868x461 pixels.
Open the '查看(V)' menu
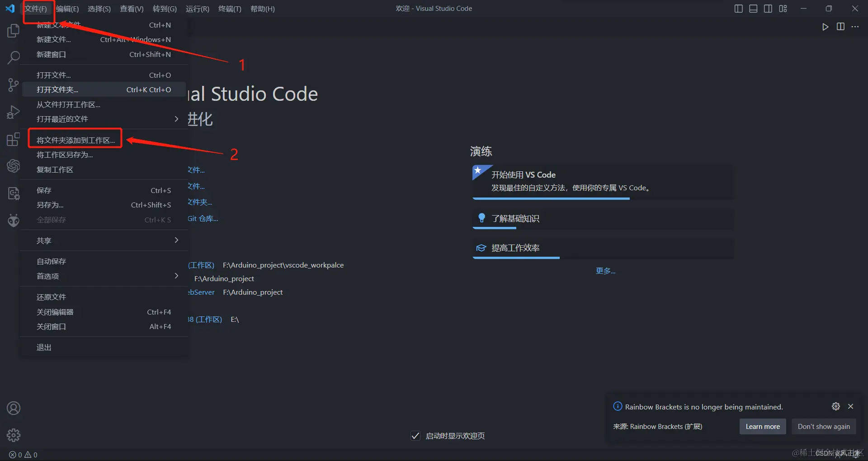click(132, 9)
